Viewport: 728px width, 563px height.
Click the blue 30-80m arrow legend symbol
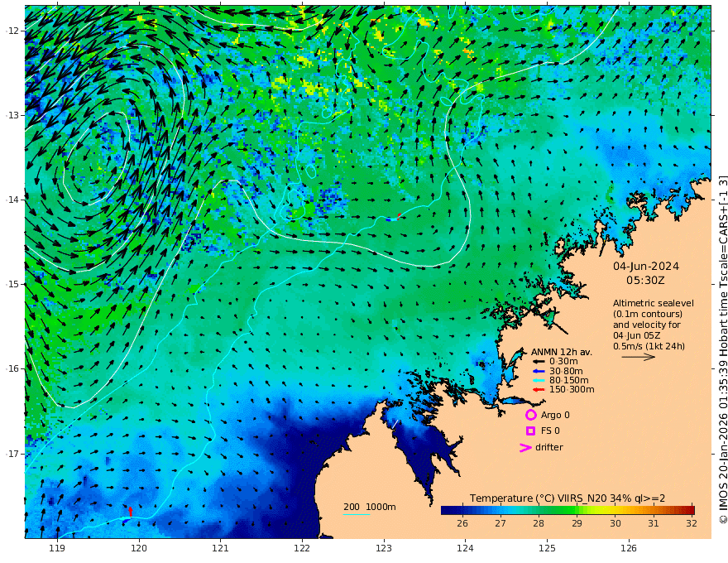(539, 371)
